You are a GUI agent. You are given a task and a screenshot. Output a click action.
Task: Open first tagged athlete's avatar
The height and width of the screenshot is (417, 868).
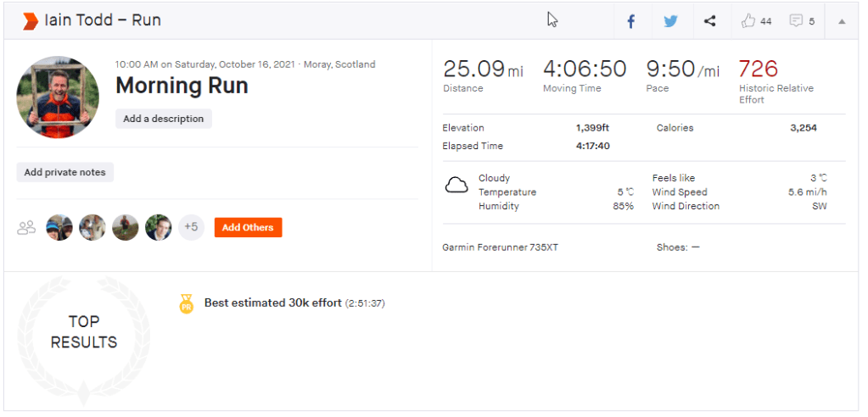click(59, 227)
